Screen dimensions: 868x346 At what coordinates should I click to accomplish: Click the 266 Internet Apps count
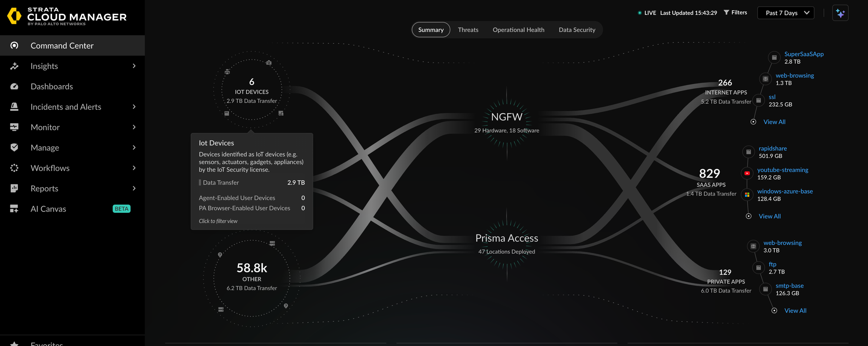725,82
